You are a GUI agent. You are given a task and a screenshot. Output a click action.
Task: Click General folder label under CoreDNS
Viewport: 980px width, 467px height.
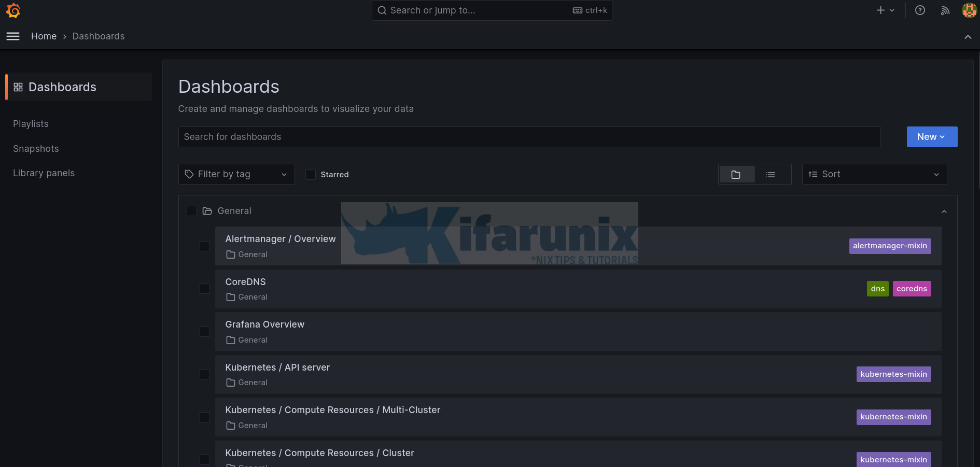pos(253,297)
